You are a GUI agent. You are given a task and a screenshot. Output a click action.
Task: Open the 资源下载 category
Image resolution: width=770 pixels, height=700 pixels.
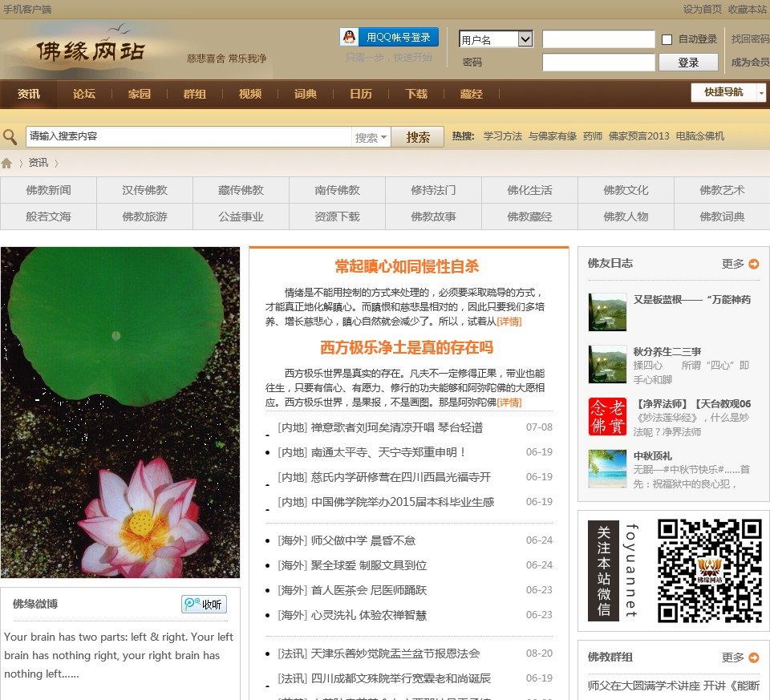(x=338, y=216)
